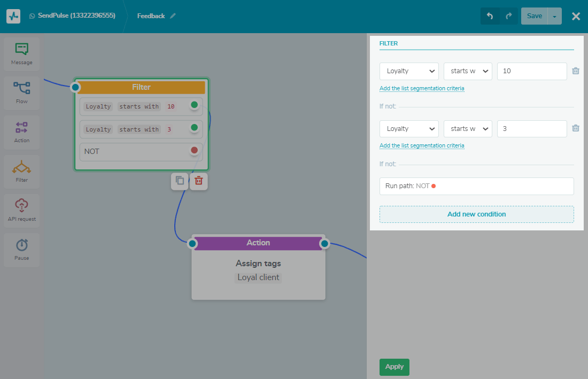This screenshot has height=379, width=588.
Task: Duplicate the selected Filter node
Action: [x=180, y=181]
